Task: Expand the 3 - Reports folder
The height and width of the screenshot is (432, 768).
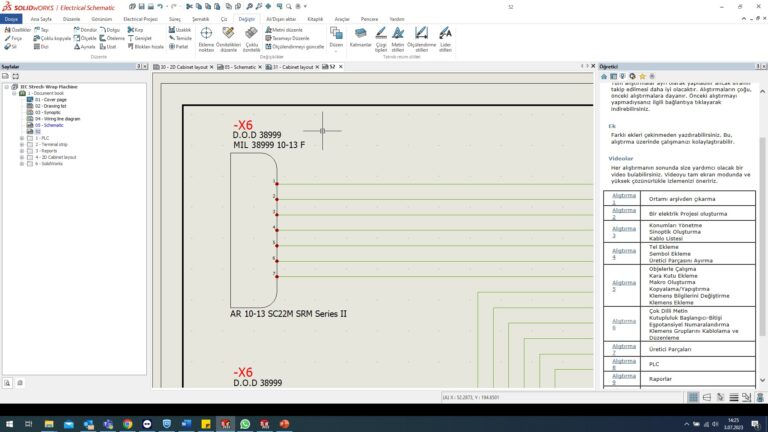Action: click(x=22, y=151)
